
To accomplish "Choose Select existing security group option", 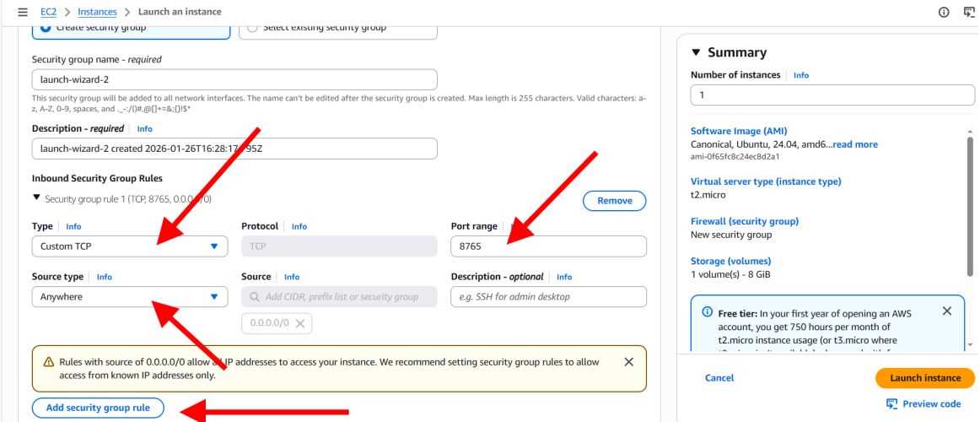I will [252, 27].
